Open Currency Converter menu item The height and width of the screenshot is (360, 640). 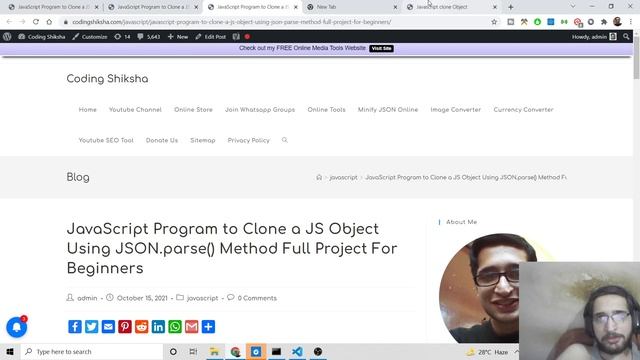click(524, 109)
